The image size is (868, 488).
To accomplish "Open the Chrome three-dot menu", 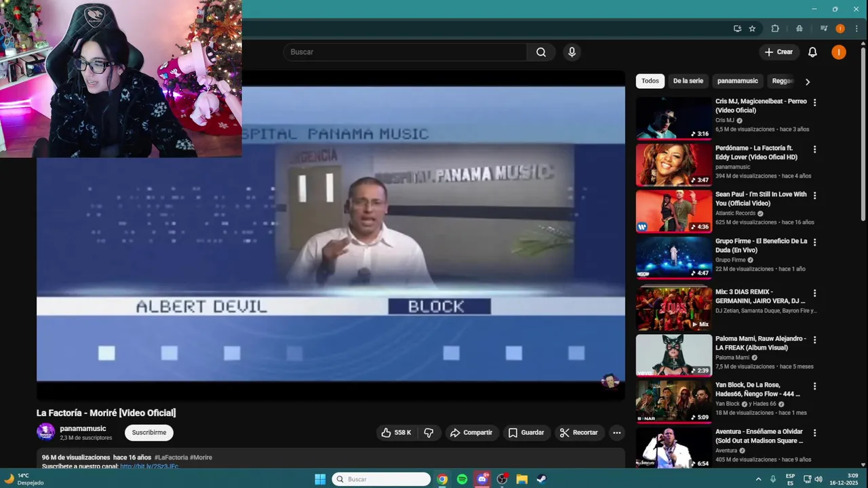I will [x=856, y=28].
